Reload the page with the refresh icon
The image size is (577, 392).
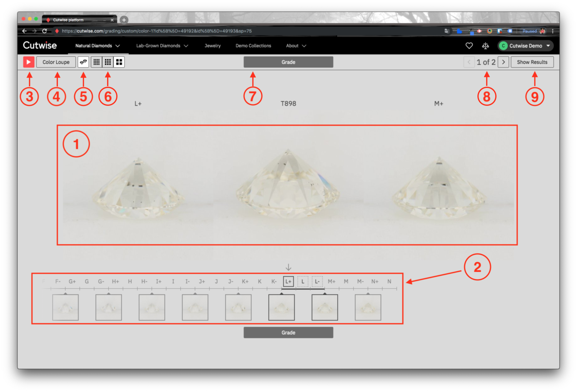(44, 31)
